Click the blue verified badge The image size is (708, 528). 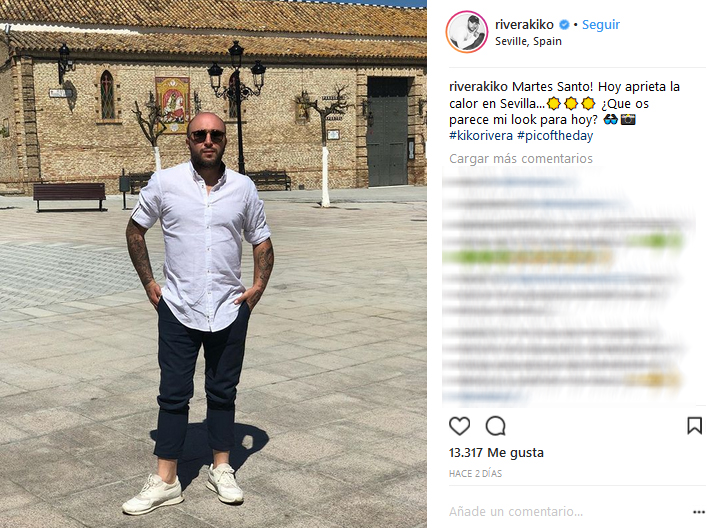click(x=564, y=25)
